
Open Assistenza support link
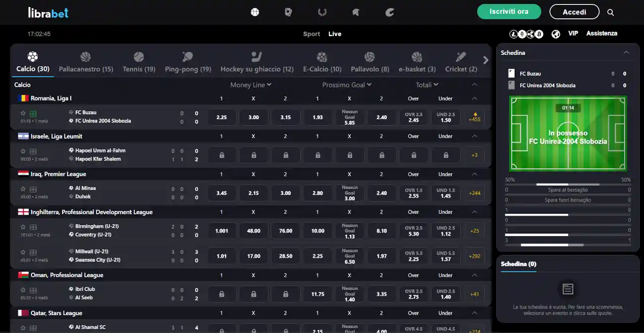(x=602, y=33)
